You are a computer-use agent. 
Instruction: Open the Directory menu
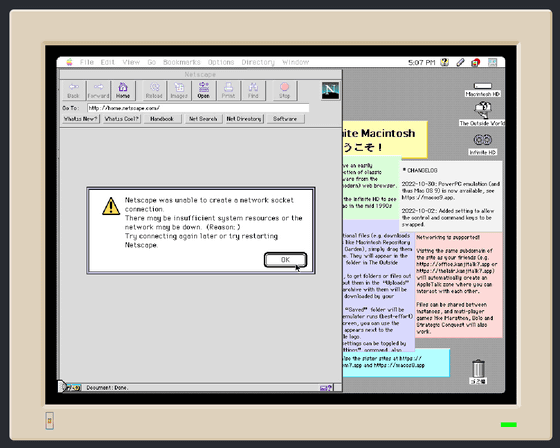pos(258,62)
